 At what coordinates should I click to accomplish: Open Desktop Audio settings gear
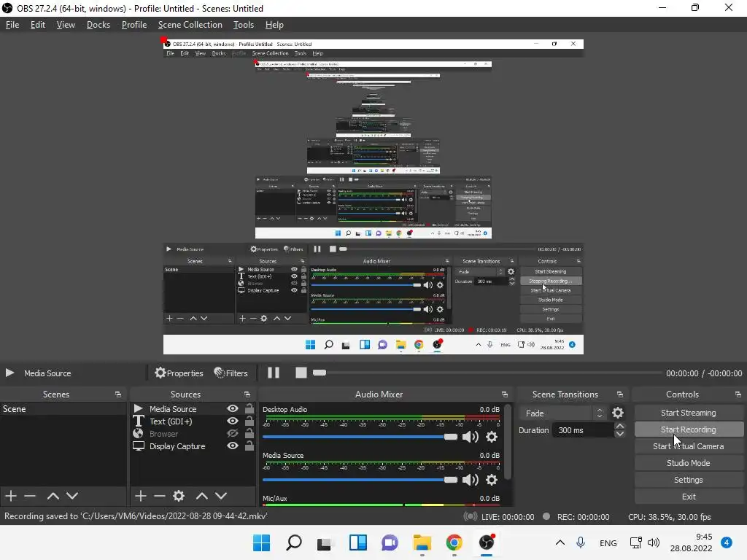coord(492,437)
